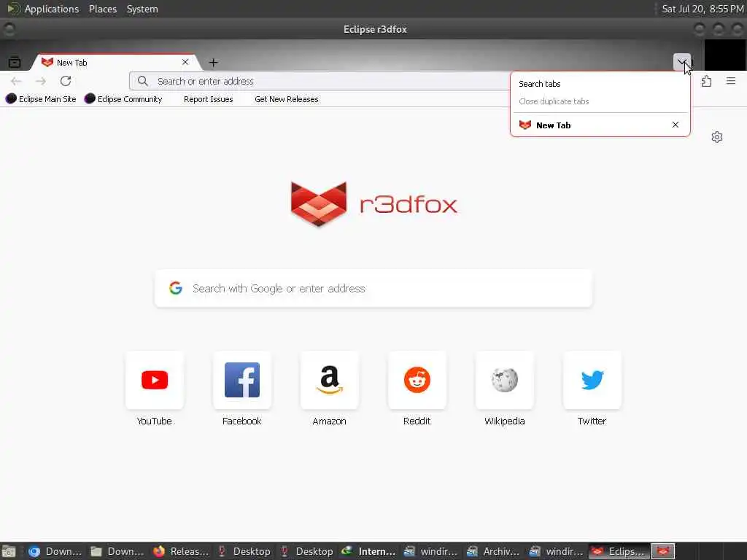The width and height of the screenshot is (747, 560).
Task: Toggle the List all tabs dropdown arrow
Action: click(x=682, y=62)
